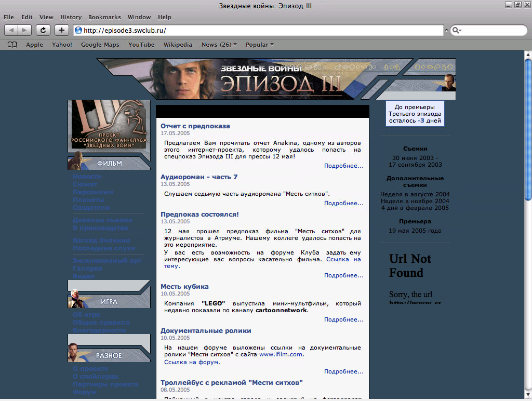Click the URL address field
This screenshot has width=532, height=401.
pyautogui.click(x=258, y=30)
